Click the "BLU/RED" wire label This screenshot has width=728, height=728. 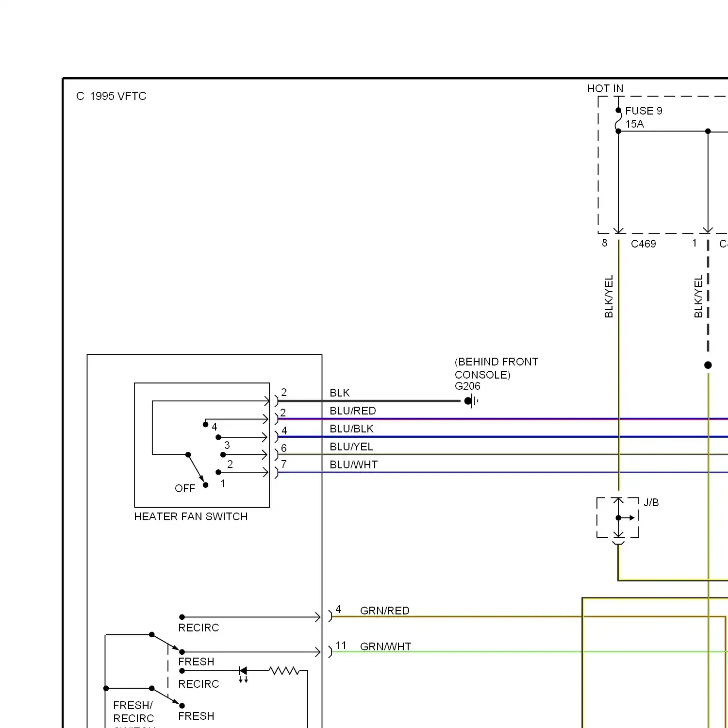click(x=353, y=411)
